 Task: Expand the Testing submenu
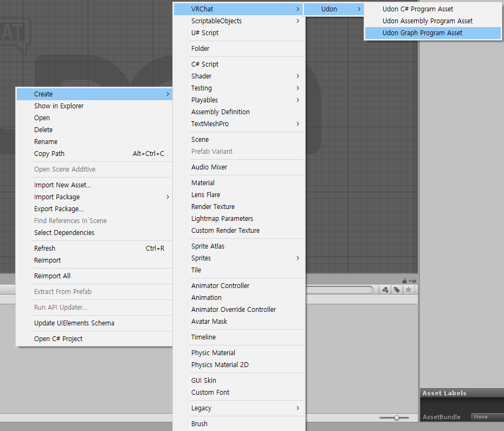(238, 88)
